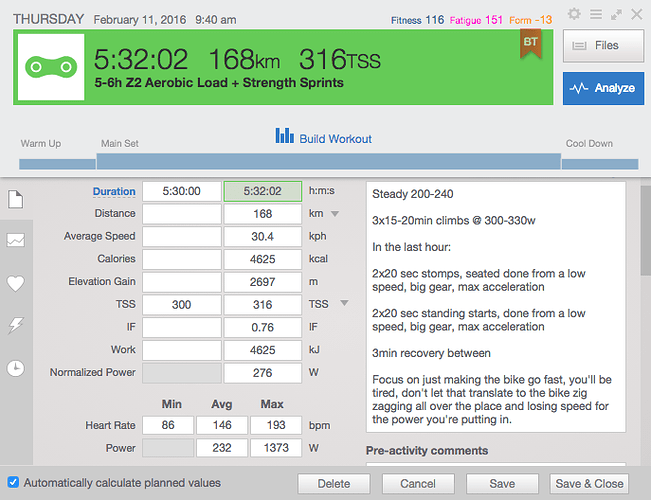
Task: Click the completed Duration field 5:32:02
Action: (262, 191)
